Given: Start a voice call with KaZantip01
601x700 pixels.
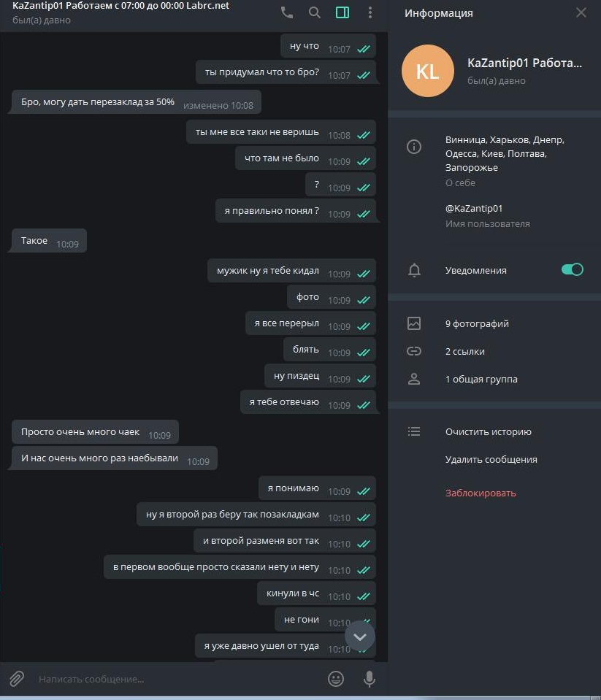Looking at the screenshot, I should pos(287,12).
